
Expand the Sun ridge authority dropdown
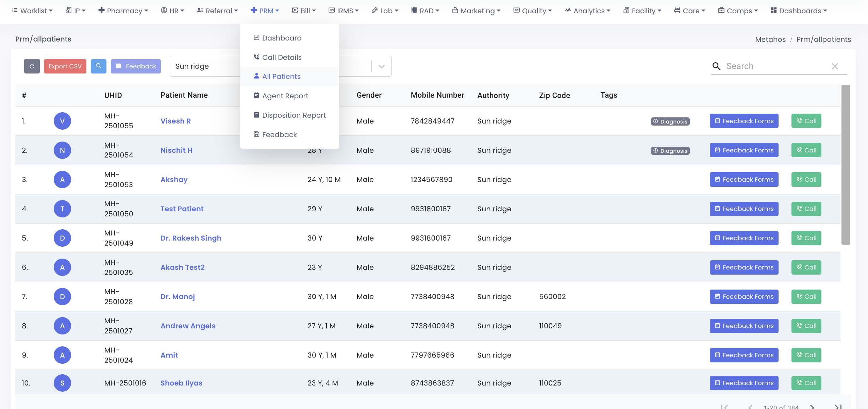[x=382, y=66]
